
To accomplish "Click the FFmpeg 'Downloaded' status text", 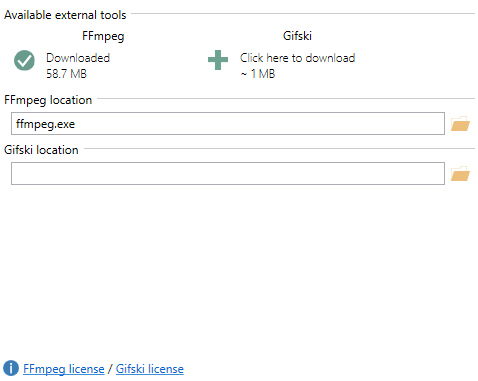I will pos(78,58).
